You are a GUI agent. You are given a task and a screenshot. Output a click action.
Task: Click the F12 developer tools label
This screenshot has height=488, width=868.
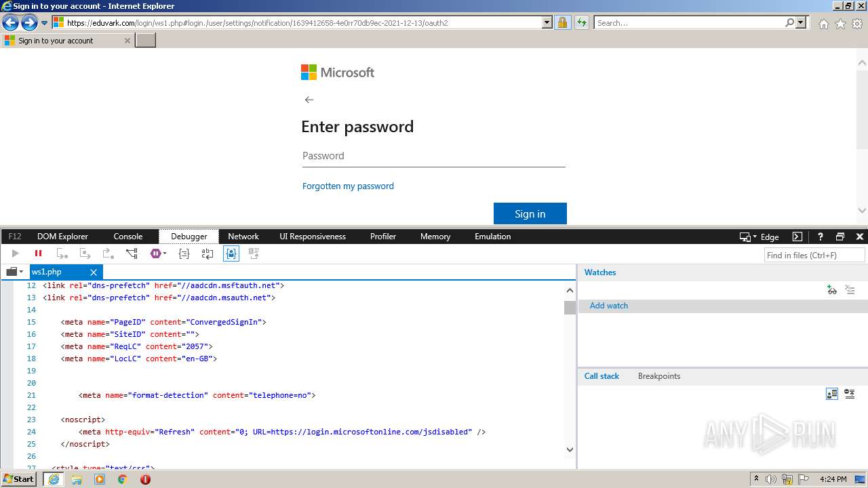coord(15,237)
